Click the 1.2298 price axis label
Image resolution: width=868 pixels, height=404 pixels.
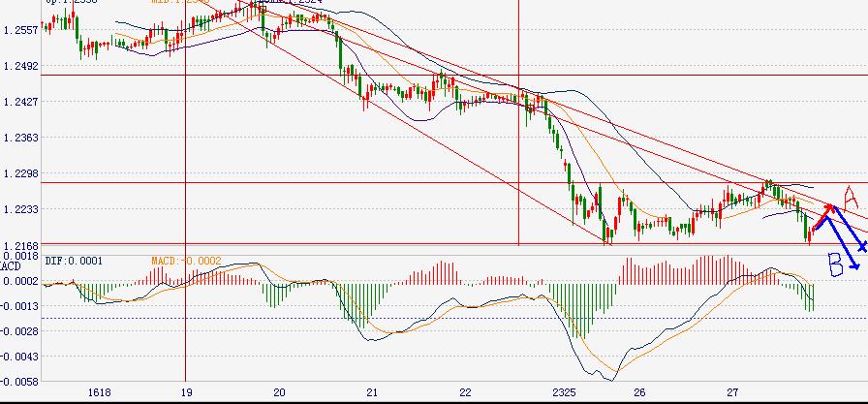pos(20,173)
